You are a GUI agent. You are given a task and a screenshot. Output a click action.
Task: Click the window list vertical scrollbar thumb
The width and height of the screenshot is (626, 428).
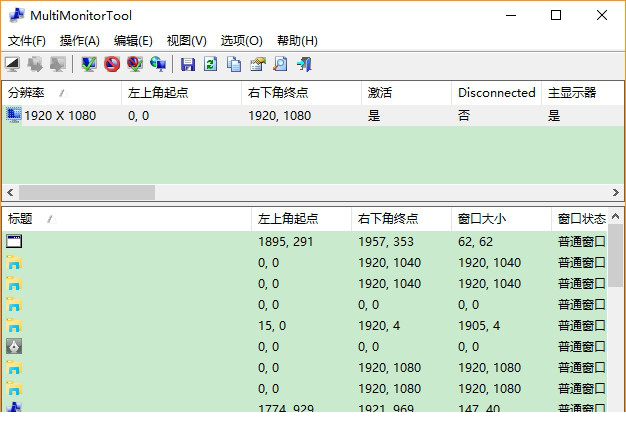pyautogui.click(x=616, y=256)
